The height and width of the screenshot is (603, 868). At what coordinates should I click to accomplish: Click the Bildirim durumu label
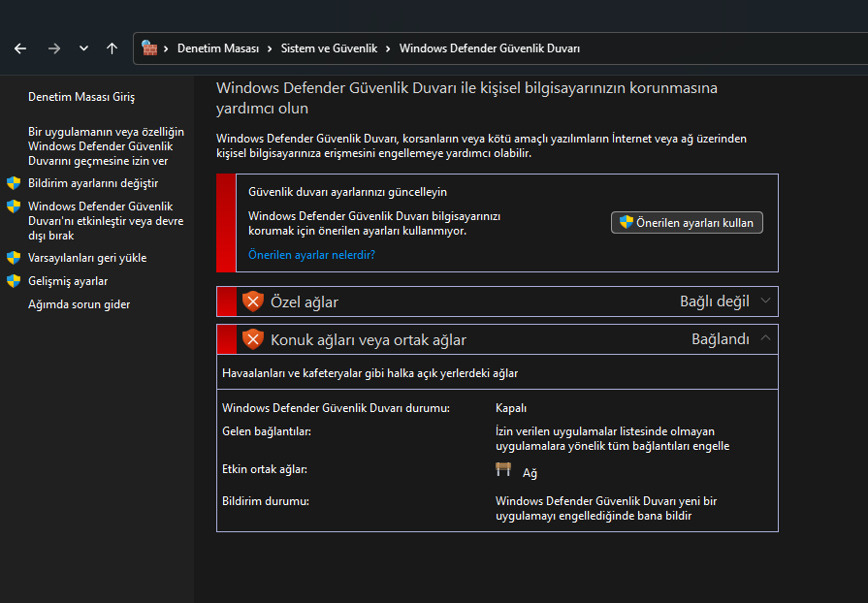(x=266, y=501)
